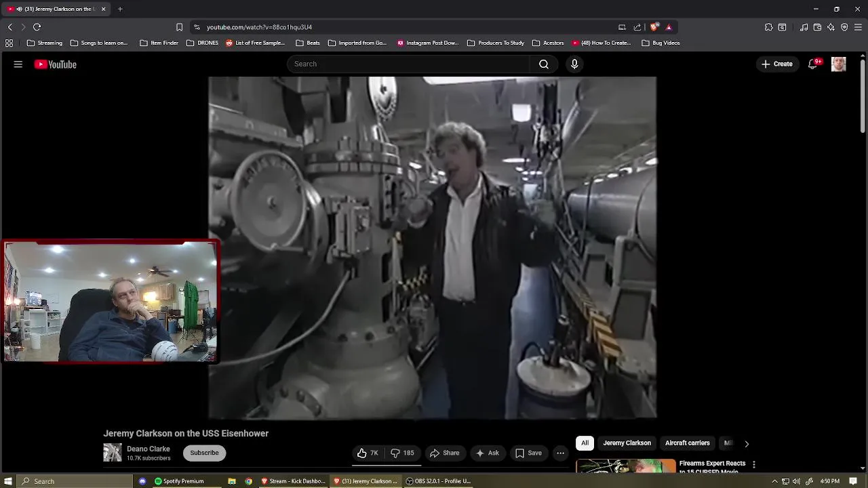This screenshot has width=868, height=488.
Task: Go to the YouTube home logo
Action: [x=56, y=64]
